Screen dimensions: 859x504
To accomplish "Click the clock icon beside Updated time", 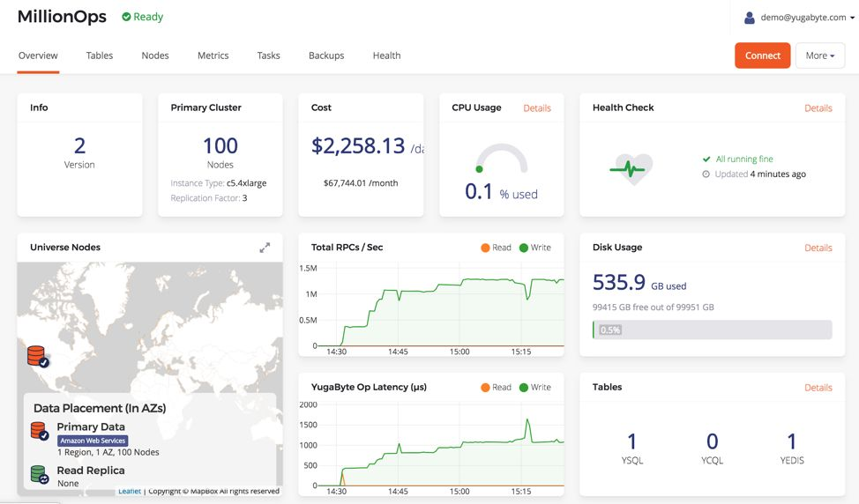I will 706,174.
